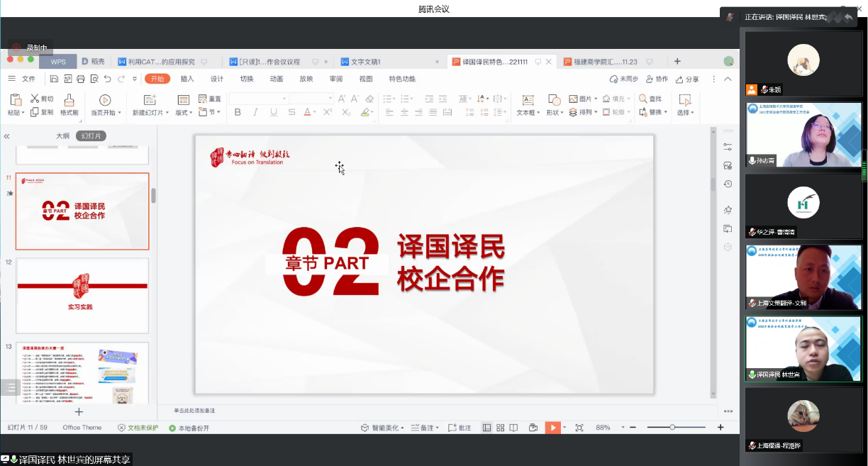This screenshot has width=868, height=466.
Task: Switch to the Outline (大纲) panel tab
Action: click(x=63, y=135)
